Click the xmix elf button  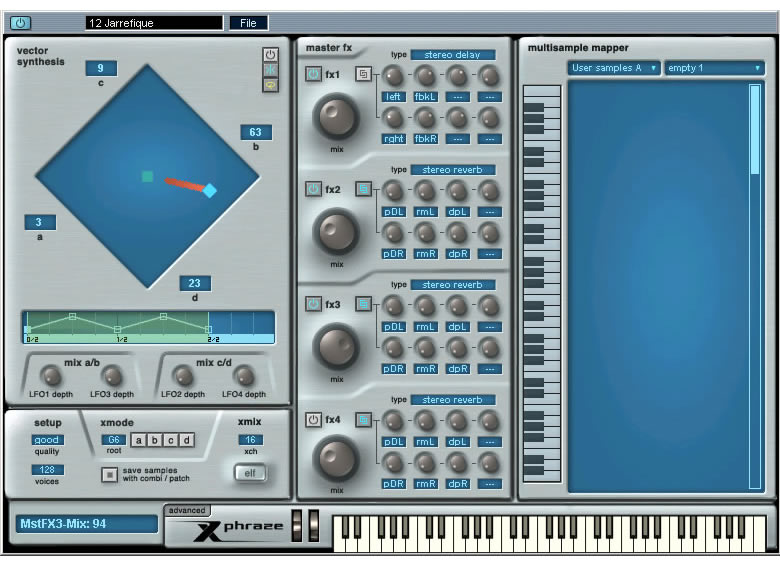(x=250, y=473)
